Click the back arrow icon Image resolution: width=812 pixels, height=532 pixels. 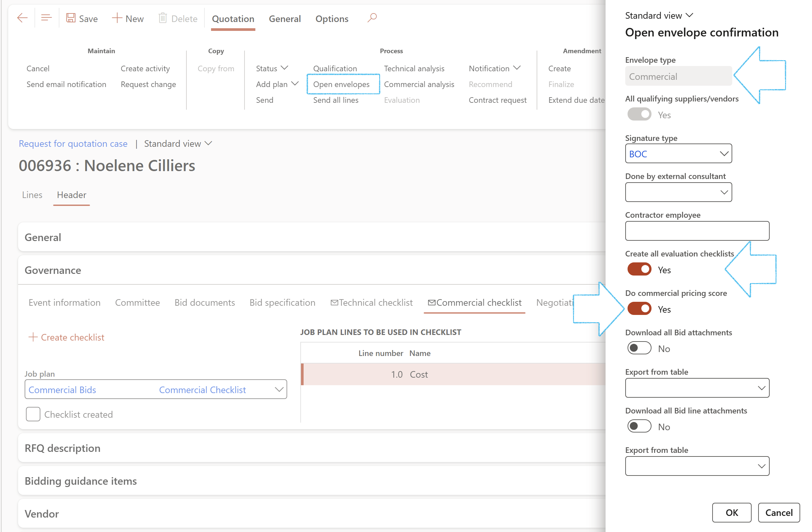coord(22,18)
